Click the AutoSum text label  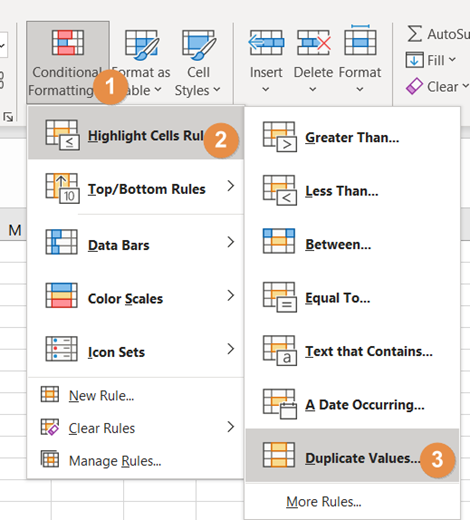[449, 34]
